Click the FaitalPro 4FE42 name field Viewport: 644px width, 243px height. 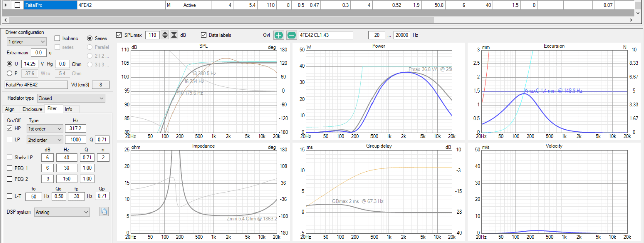(36, 85)
